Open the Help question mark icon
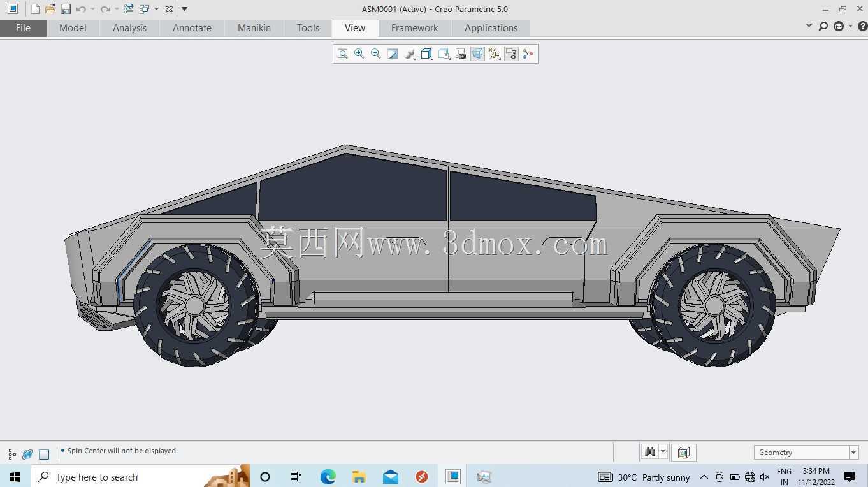This screenshot has width=868, height=487. click(x=863, y=26)
